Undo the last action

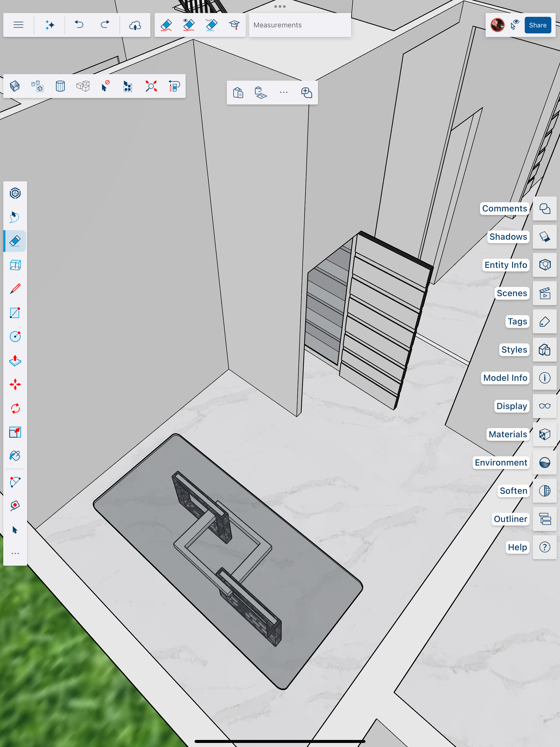coord(79,25)
